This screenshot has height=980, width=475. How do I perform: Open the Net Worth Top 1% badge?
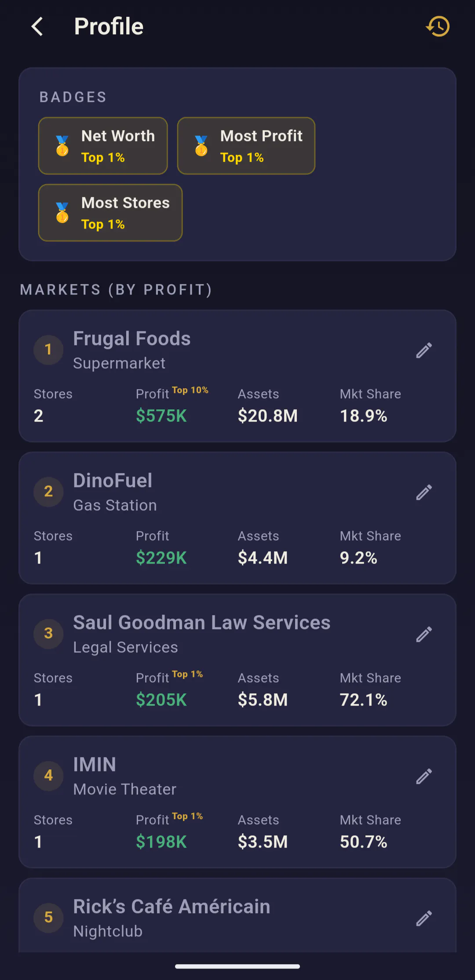(x=103, y=146)
